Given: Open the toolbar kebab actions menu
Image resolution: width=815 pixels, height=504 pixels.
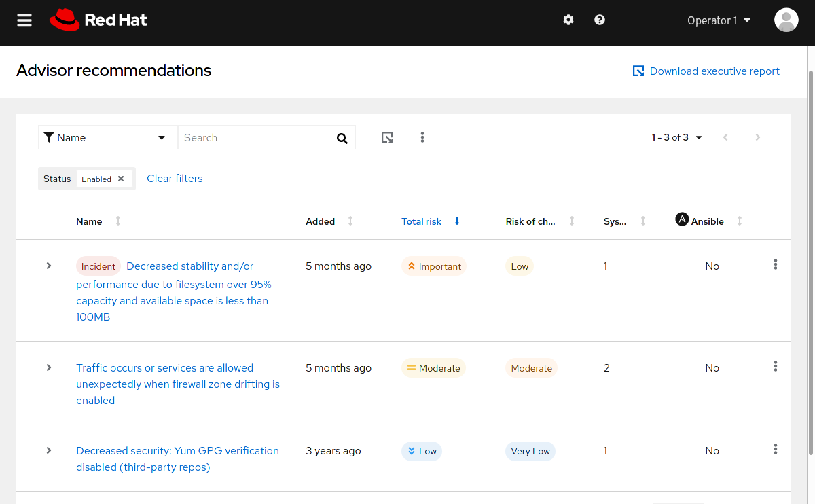Looking at the screenshot, I should [422, 138].
